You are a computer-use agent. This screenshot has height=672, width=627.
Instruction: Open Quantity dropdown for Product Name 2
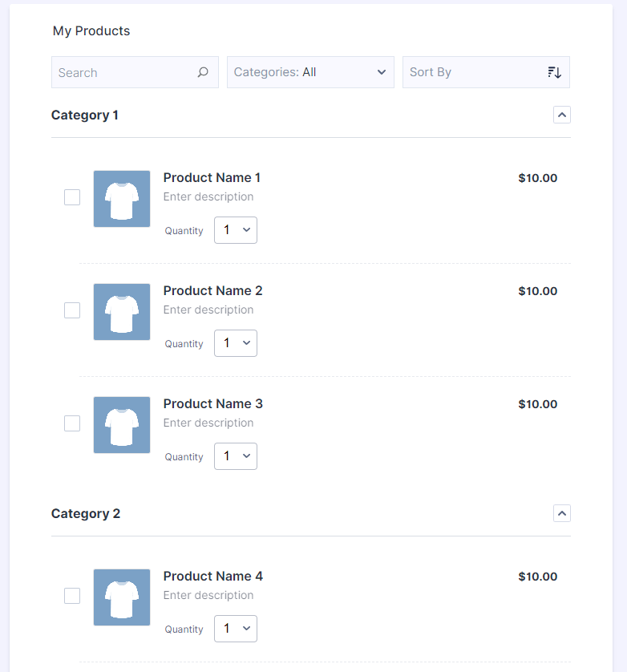click(x=236, y=343)
